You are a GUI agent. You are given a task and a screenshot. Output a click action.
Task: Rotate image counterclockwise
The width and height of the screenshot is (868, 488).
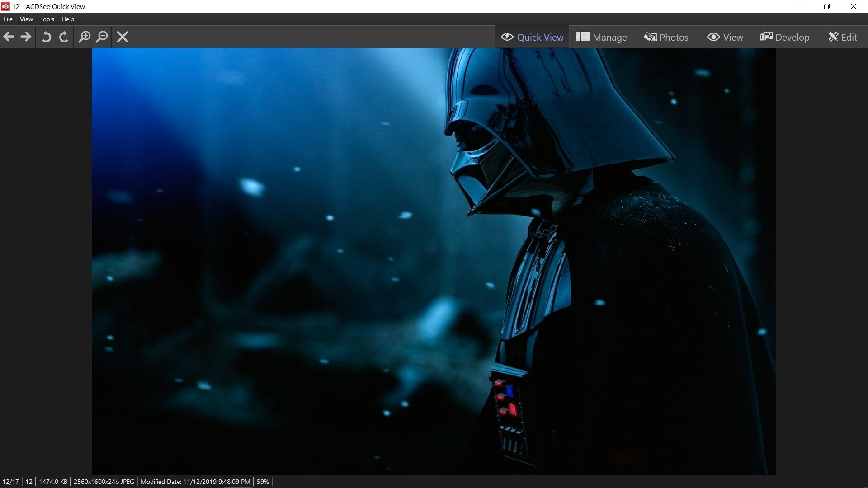46,37
